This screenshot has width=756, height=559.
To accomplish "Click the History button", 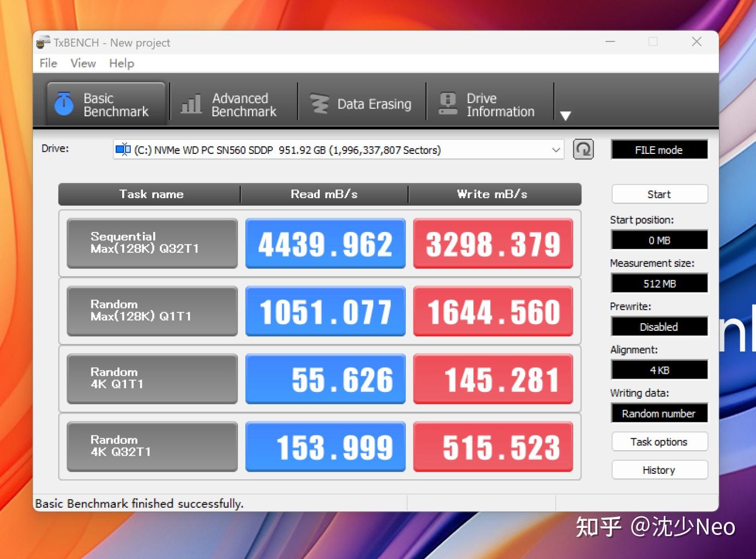I will tap(659, 470).
